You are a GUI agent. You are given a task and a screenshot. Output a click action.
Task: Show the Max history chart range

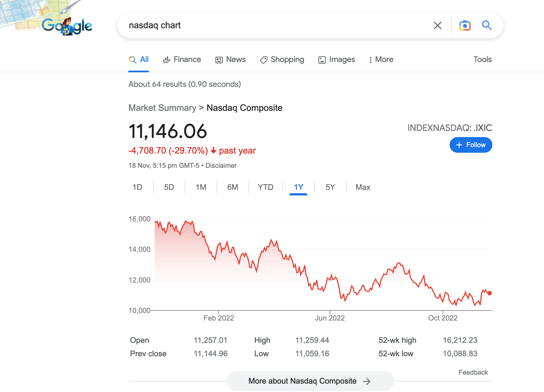tap(363, 187)
